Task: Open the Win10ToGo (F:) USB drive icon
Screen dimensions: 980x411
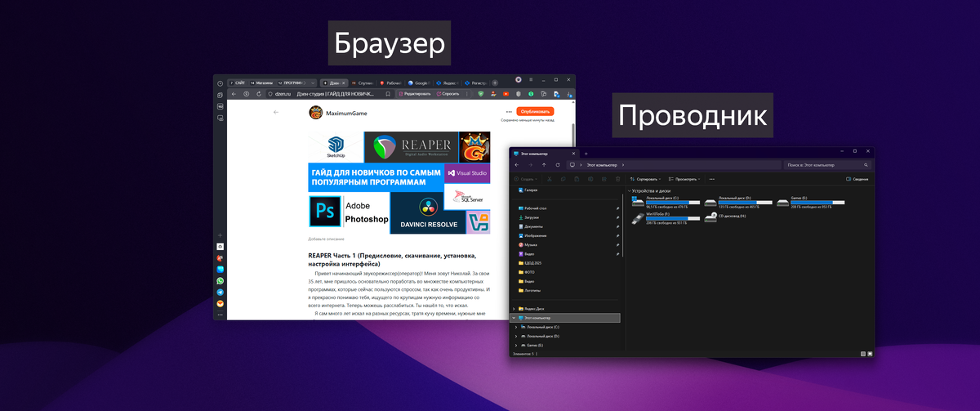Action: coord(639,218)
